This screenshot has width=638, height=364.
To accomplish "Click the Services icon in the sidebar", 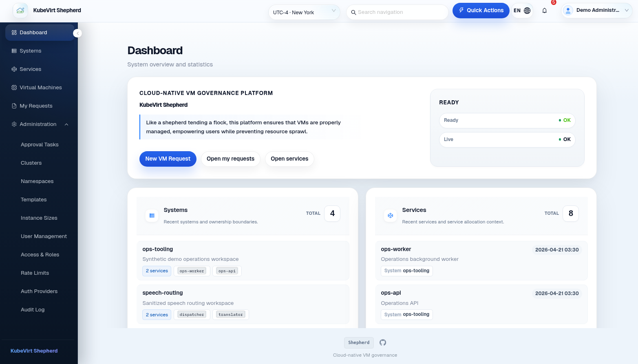I will click(14, 69).
